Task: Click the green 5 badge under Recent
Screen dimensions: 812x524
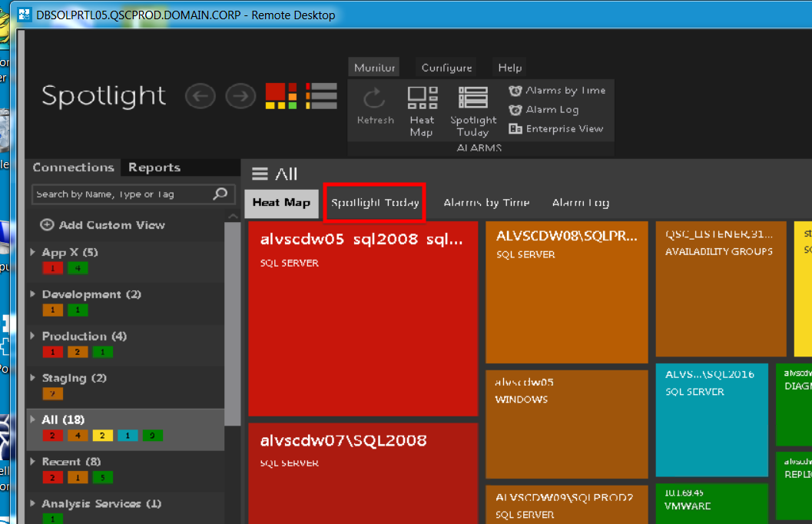Action: [x=102, y=477]
